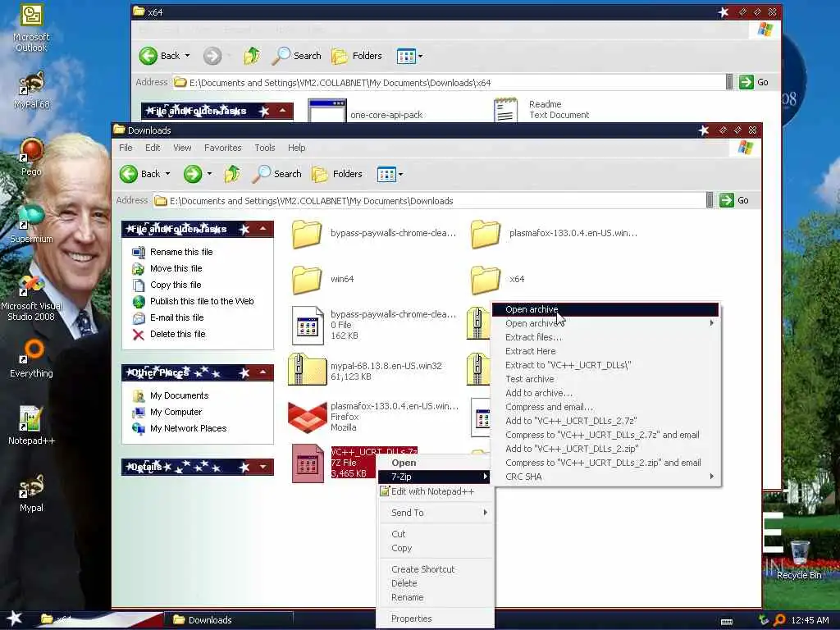Go to My Documents in Other Places
The width and height of the screenshot is (840, 630).
point(170,396)
